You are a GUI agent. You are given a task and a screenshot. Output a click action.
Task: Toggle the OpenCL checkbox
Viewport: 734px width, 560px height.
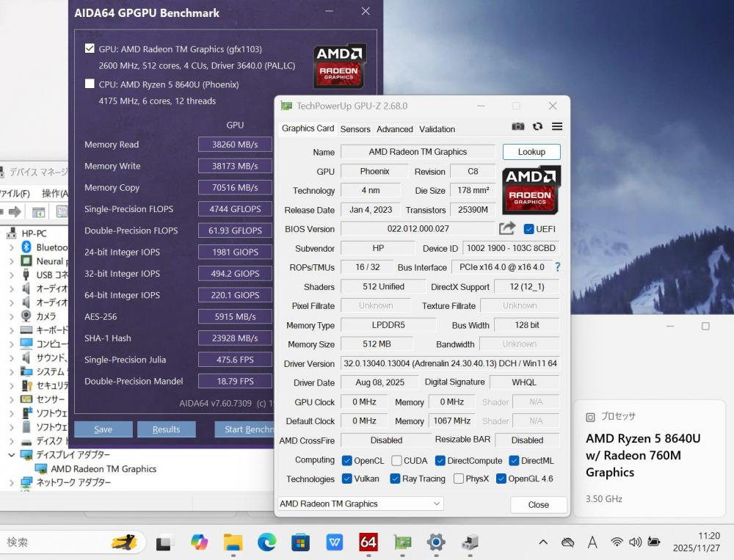(347, 460)
